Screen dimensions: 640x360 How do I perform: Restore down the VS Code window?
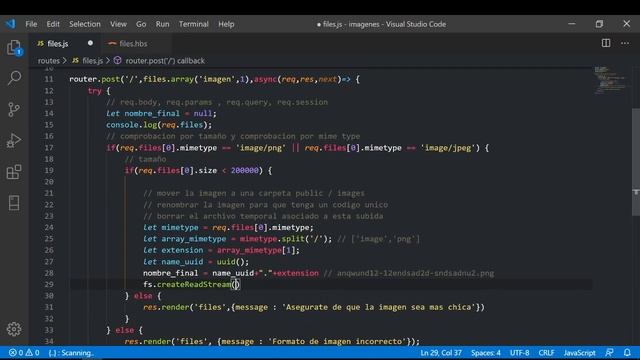(x=599, y=24)
